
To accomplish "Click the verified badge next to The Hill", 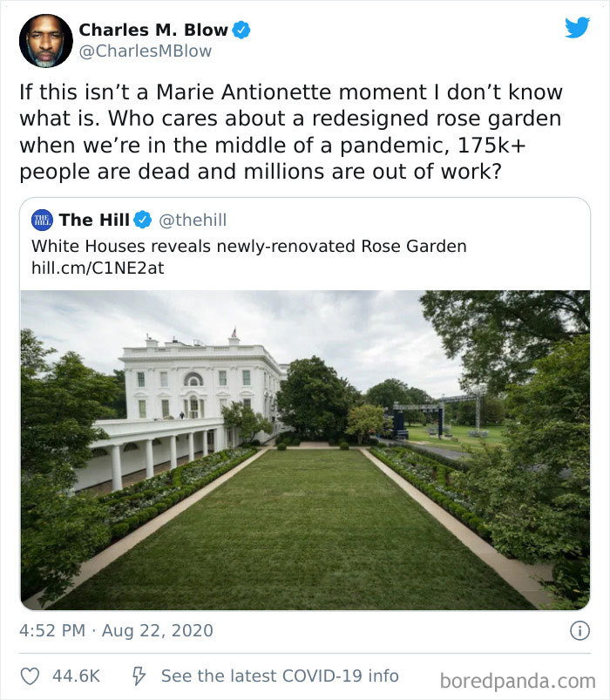I will click(143, 221).
